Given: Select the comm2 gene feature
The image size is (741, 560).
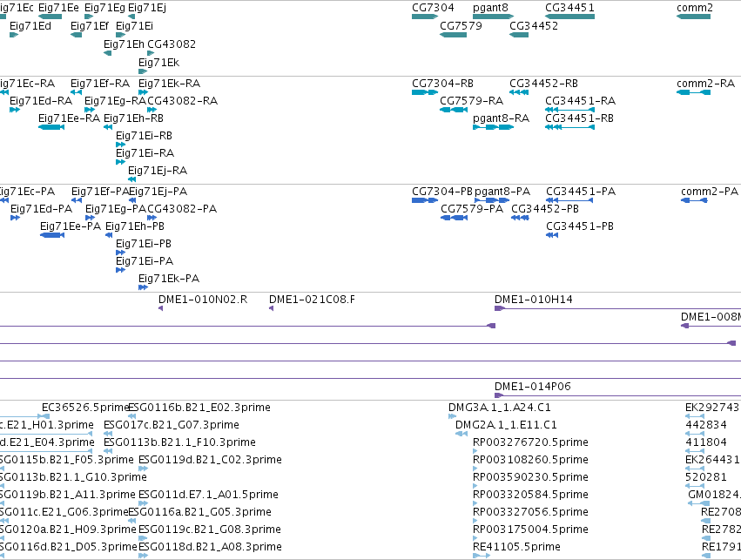Looking at the screenshot, I should 694,17.
